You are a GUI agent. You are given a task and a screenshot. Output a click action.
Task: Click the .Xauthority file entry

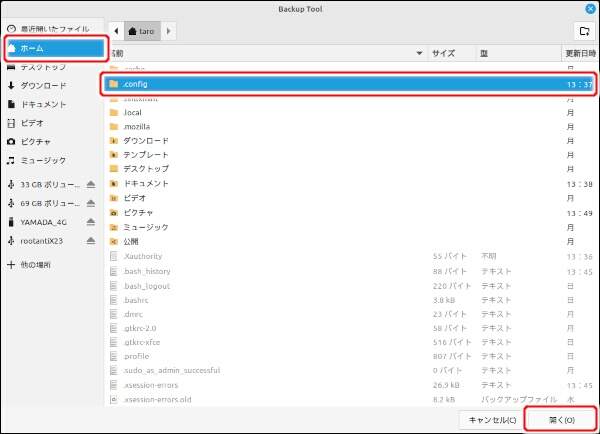pos(349,256)
